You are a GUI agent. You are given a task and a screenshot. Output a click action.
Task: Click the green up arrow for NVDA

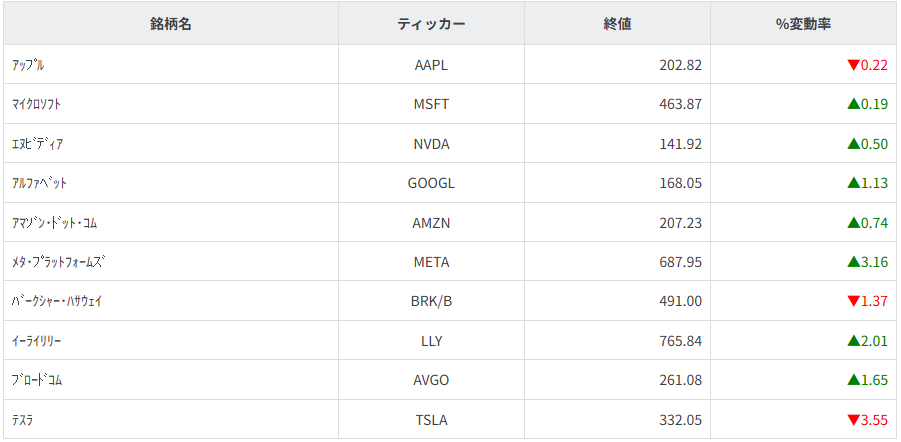[x=853, y=144]
